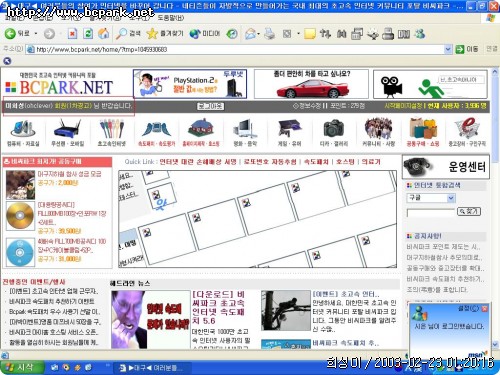The image size is (500, 375).
Task: Click the page scrollbar down arrow
Action: click(x=495, y=344)
